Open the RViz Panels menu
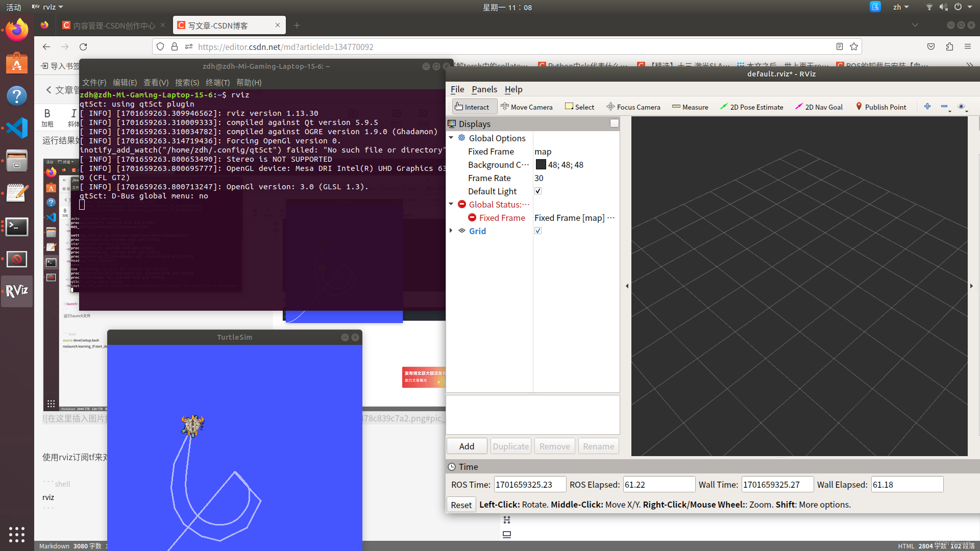 click(x=484, y=89)
